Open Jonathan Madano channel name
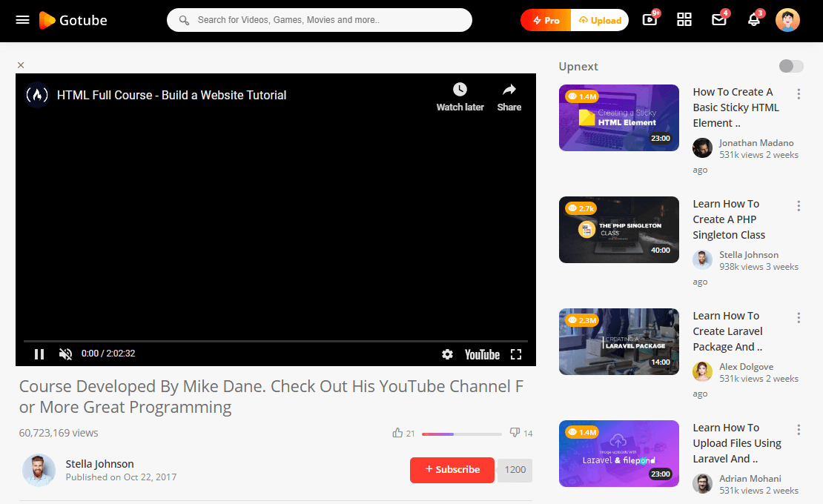This screenshot has width=823, height=504. pyautogui.click(x=756, y=142)
